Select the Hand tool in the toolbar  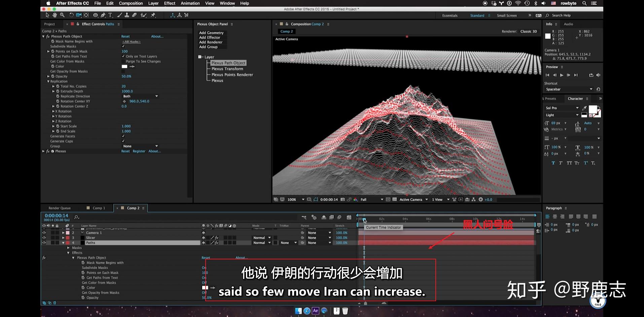tap(55, 15)
